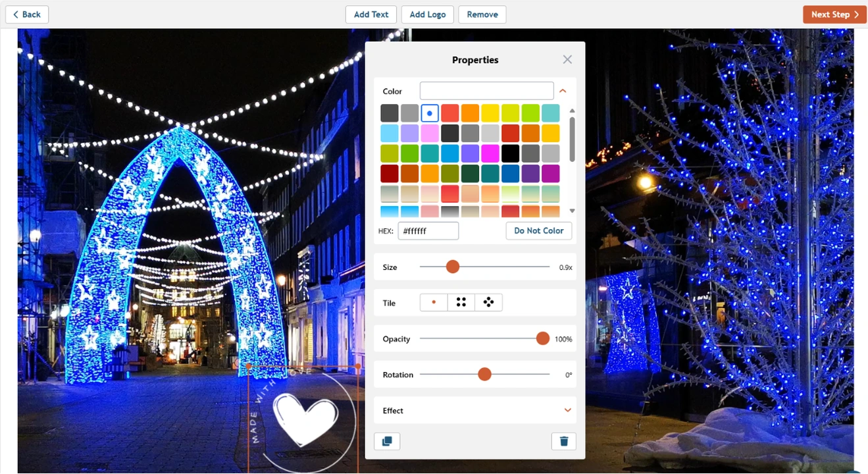Expand the Effect section
The image size is (868, 474).
coord(567,410)
